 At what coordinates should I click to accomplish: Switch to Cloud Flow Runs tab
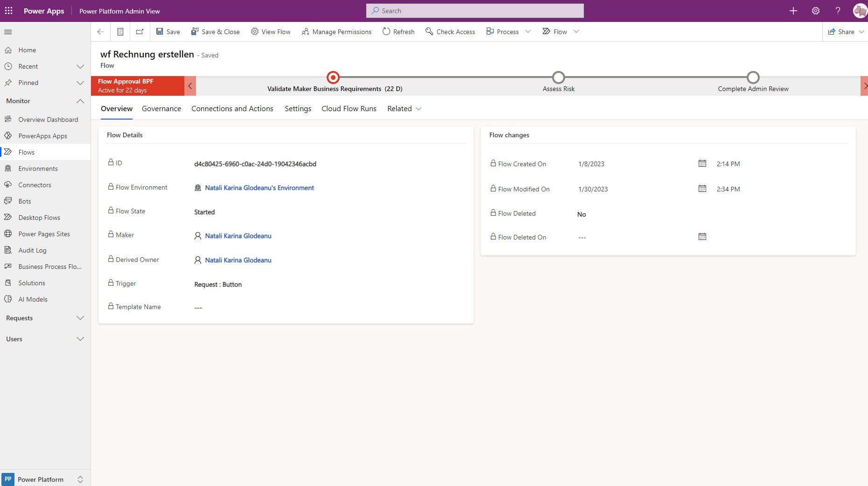pyautogui.click(x=349, y=109)
